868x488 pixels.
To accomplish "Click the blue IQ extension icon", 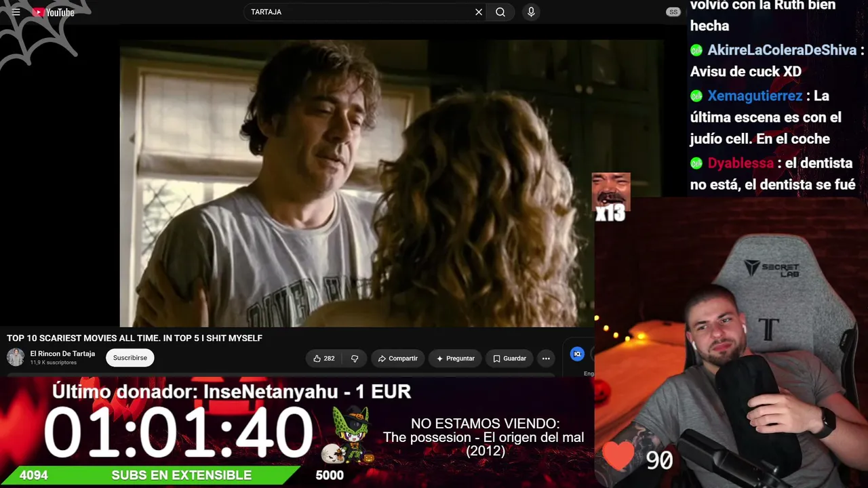I will [577, 354].
